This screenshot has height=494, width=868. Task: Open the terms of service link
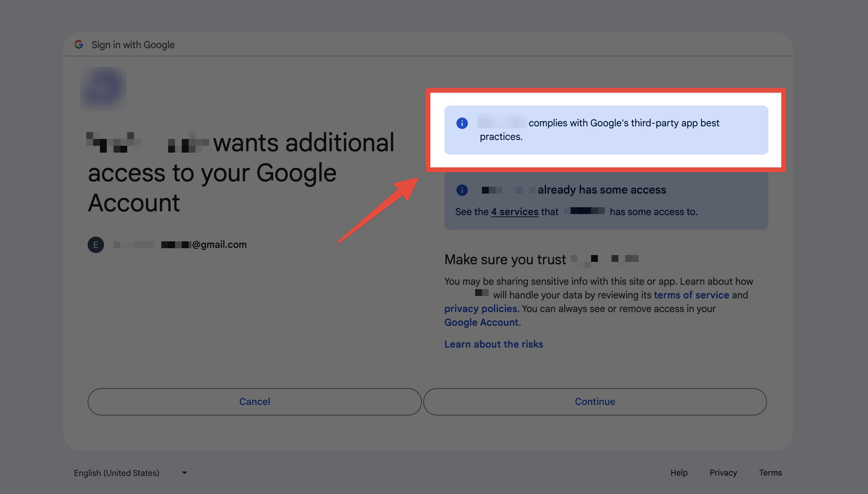pyautogui.click(x=691, y=295)
